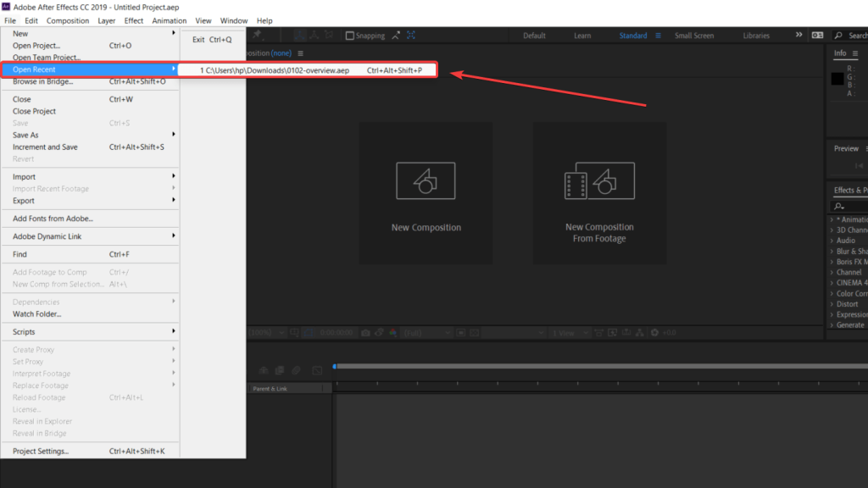Take a snapshot with the camera icon

pos(366,332)
